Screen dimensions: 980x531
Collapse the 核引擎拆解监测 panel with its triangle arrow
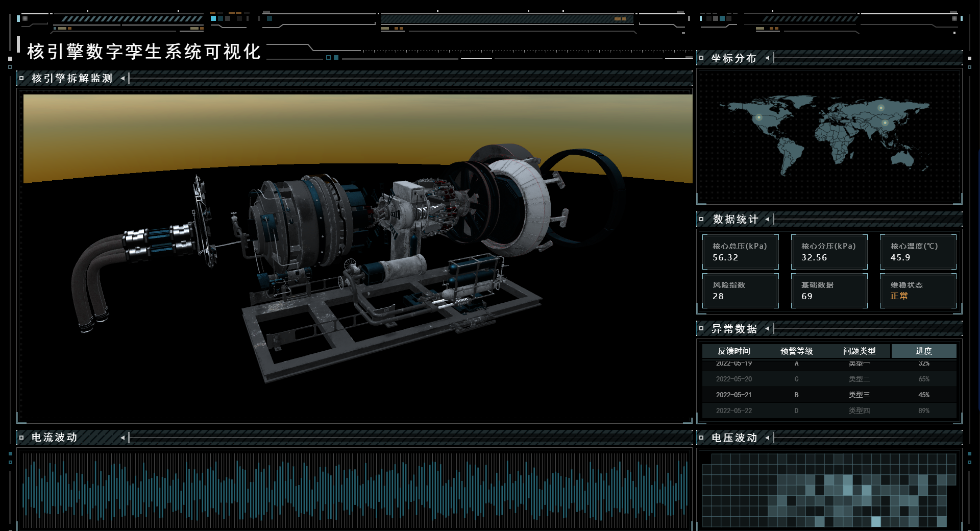(122, 79)
